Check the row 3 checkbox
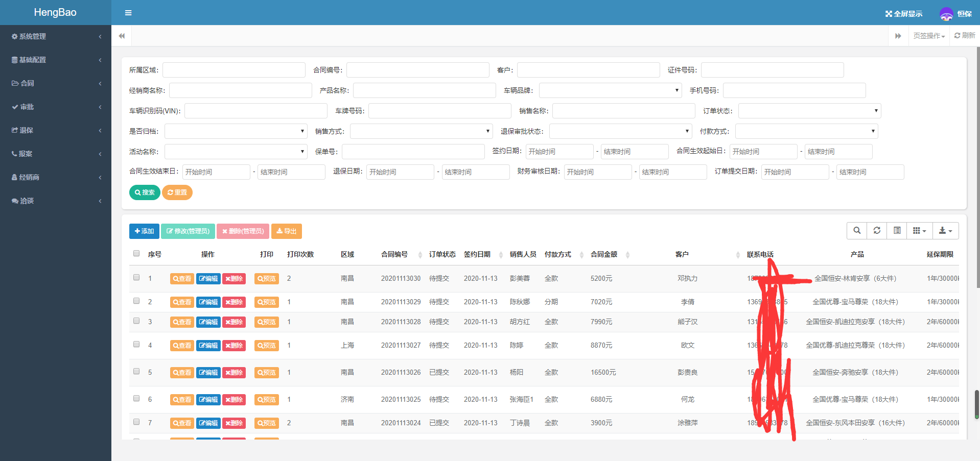980x461 pixels. [x=136, y=321]
